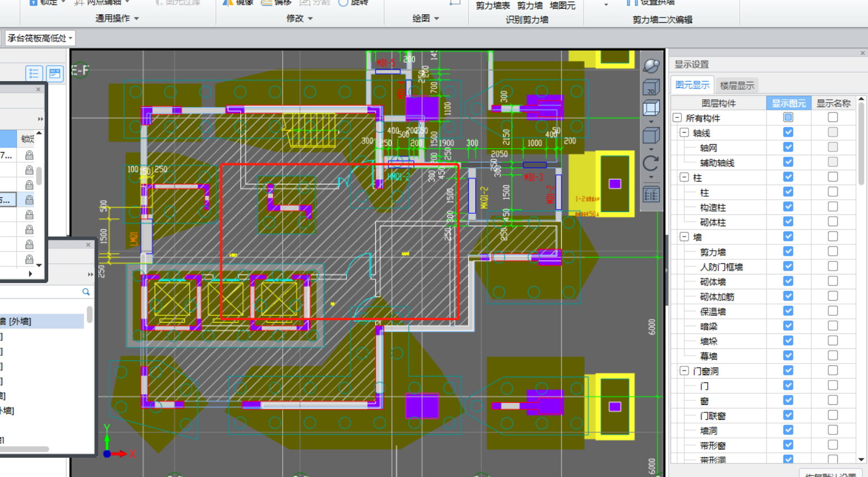Click the 门联窗 row in tree
Viewport: 868px width, 477px height.
(712, 416)
